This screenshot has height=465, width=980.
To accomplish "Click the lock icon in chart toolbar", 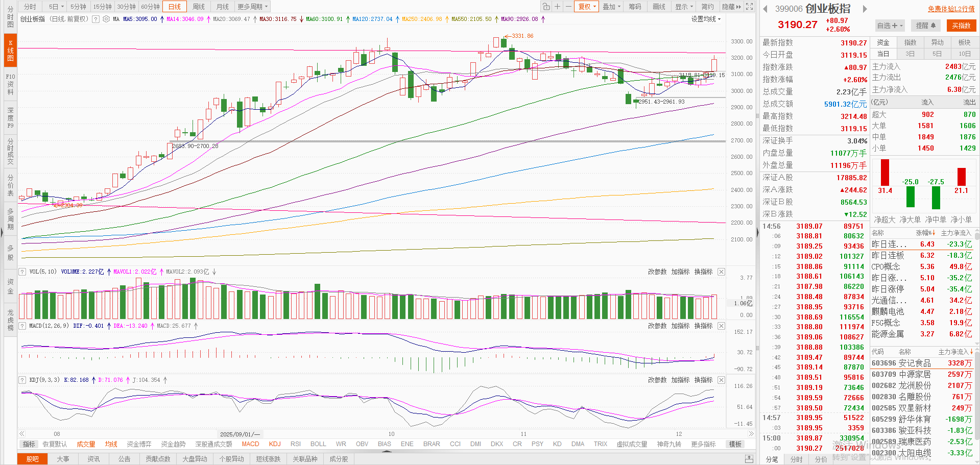I will click(546, 7).
